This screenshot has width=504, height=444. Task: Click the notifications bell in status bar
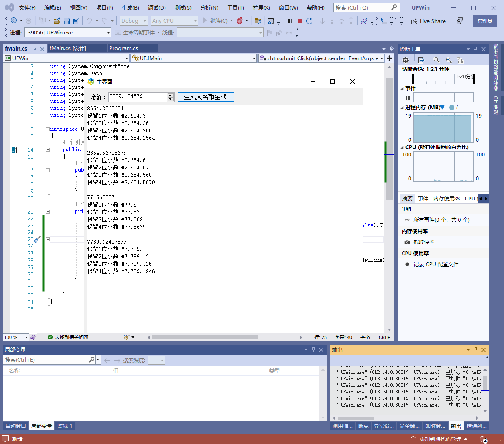pos(483,439)
